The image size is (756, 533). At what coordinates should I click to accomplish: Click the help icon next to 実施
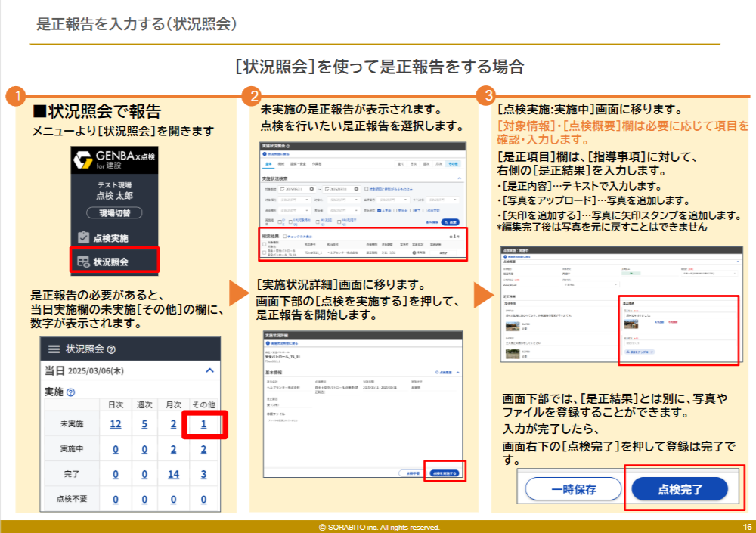[x=71, y=392]
